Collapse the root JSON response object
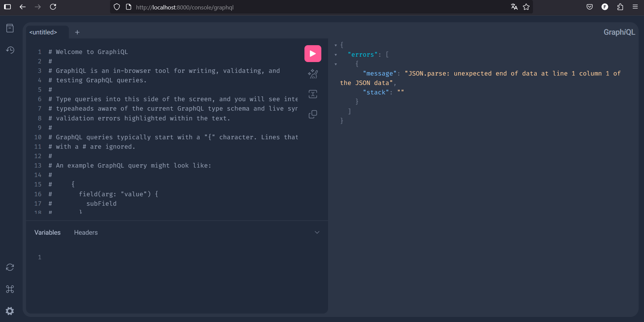 tap(336, 45)
